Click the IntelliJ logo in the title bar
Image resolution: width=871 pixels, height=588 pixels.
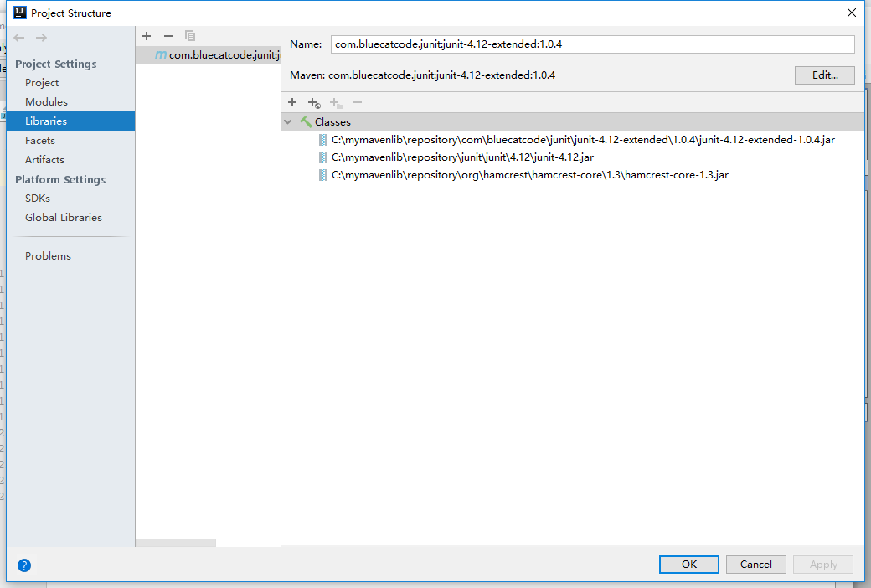(x=20, y=13)
